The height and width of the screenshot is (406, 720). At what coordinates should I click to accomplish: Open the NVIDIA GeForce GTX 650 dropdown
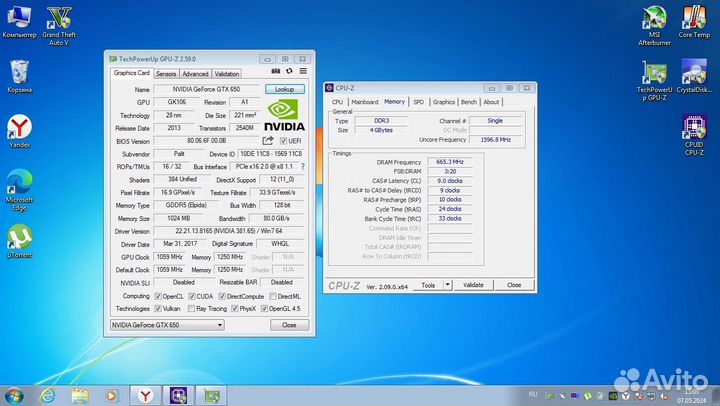point(167,325)
